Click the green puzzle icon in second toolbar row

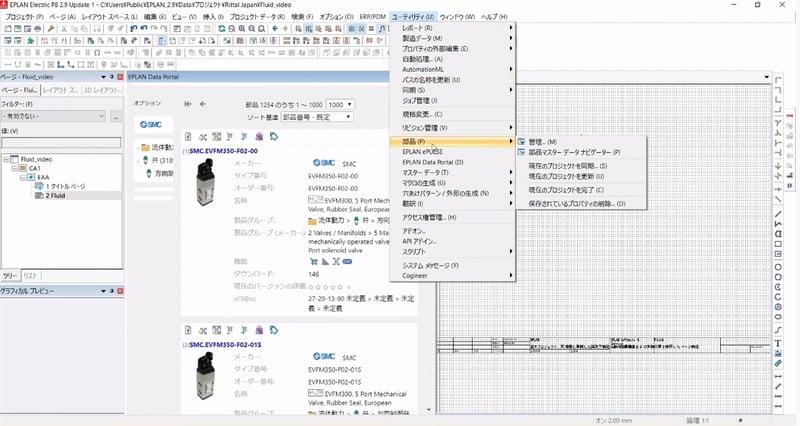[x=31, y=40]
